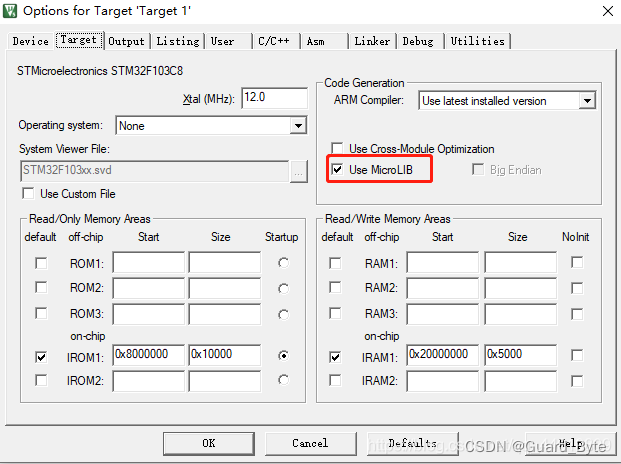This screenshot has width=621, height=464.
Task: Go to the Listing tab
Action: point(178,41)
